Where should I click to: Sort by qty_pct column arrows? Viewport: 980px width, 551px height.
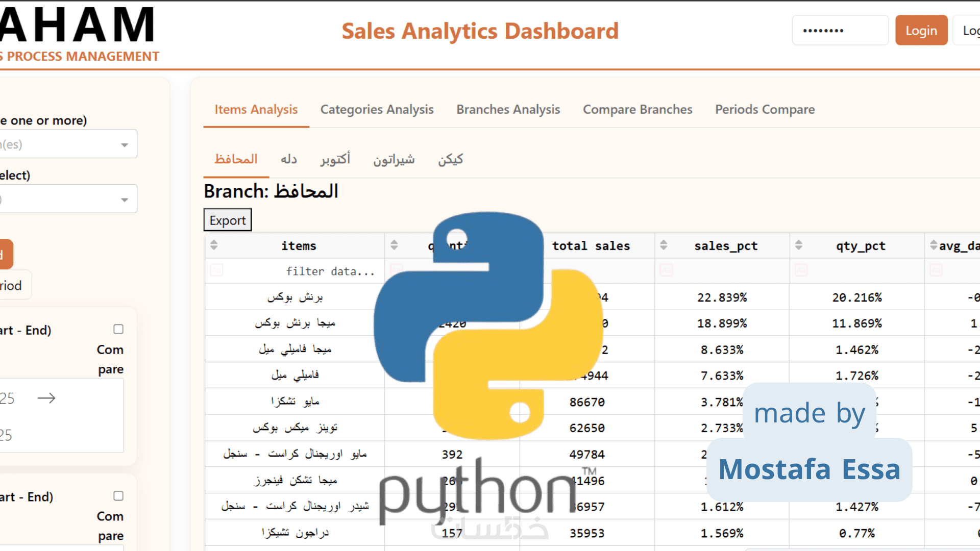[799, 245]
